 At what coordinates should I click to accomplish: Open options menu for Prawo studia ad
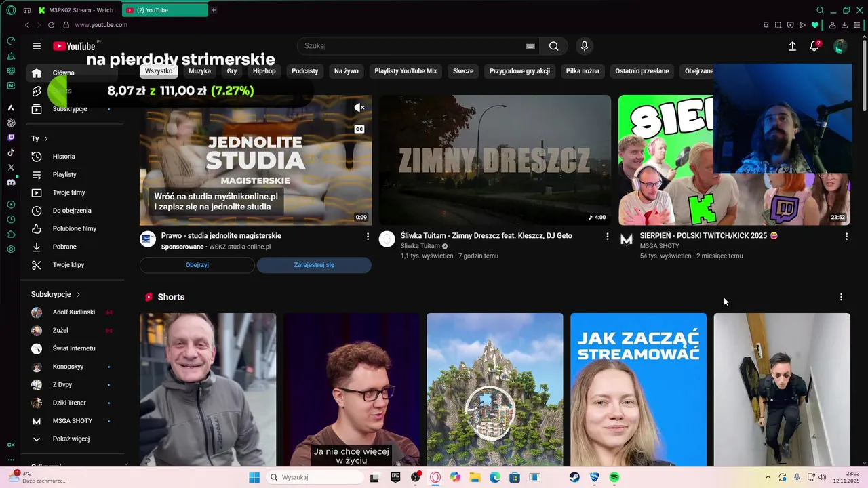click(368, 237)
